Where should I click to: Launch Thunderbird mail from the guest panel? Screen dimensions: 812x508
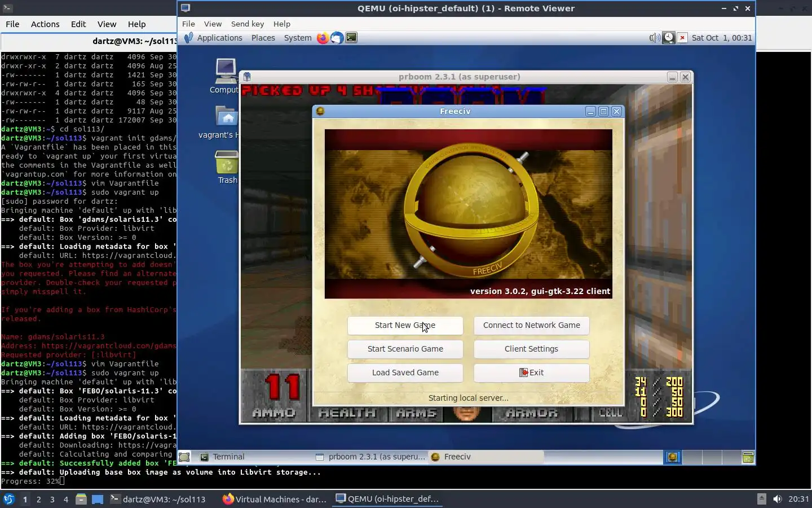coord(337,38)
